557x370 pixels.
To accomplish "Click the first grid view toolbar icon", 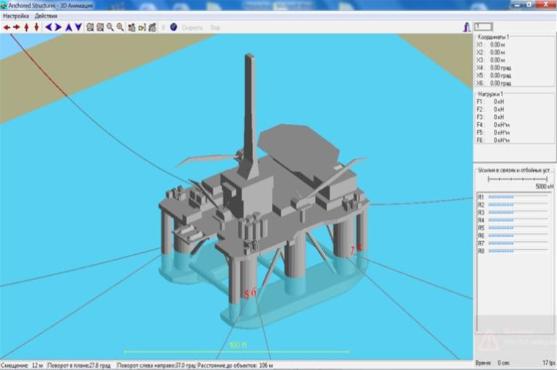I will pos(90,27).
